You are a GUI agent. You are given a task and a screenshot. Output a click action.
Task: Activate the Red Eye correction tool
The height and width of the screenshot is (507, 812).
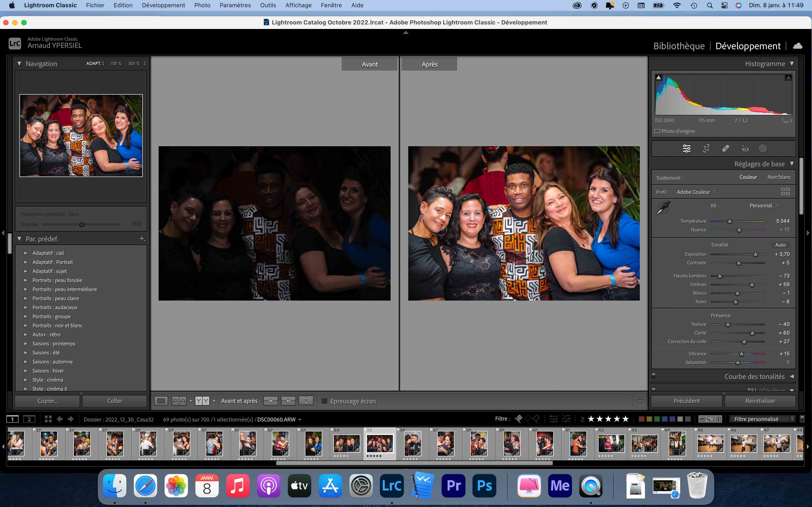[744, 148]
